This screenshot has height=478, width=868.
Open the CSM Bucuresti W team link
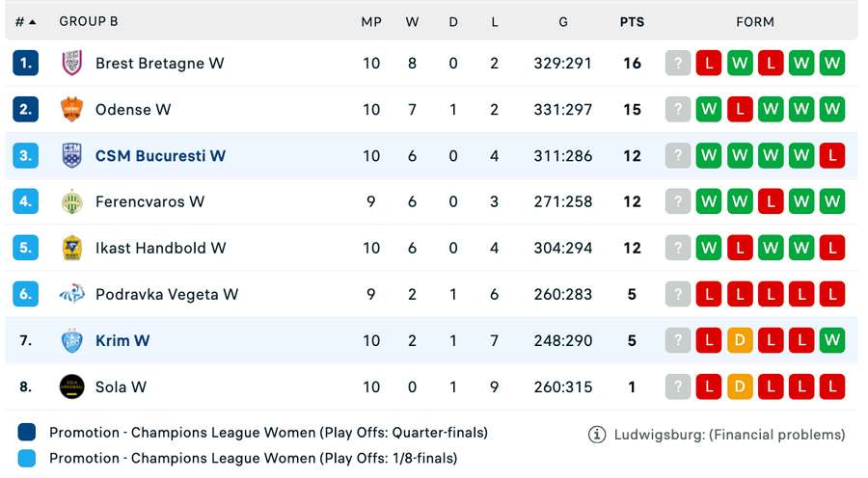click(160, 156)
